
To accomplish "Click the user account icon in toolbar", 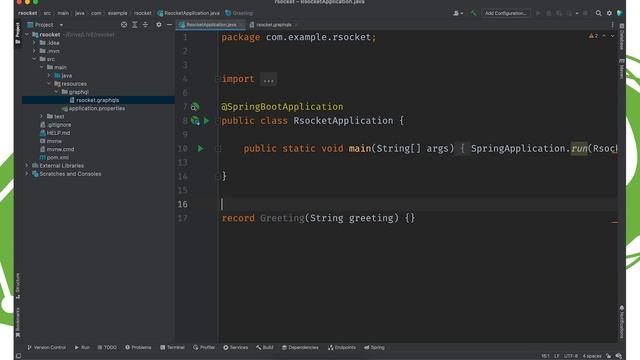I will (458, 13).
